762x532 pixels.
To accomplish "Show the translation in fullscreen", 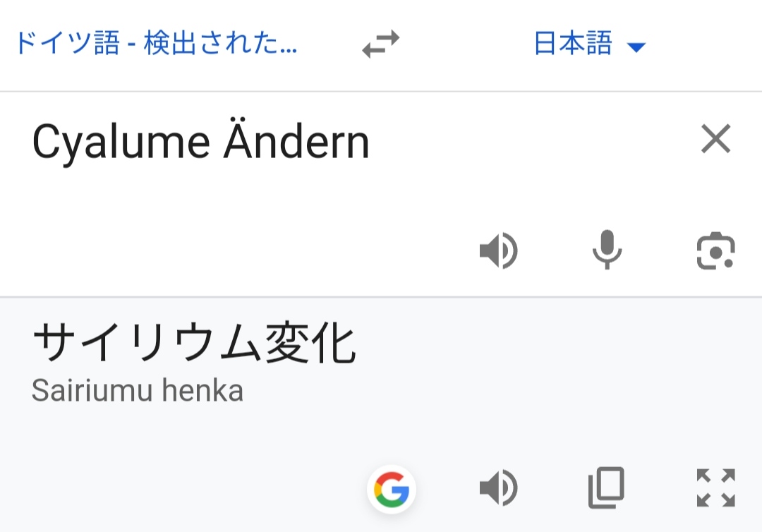I will tap(716, 488).
